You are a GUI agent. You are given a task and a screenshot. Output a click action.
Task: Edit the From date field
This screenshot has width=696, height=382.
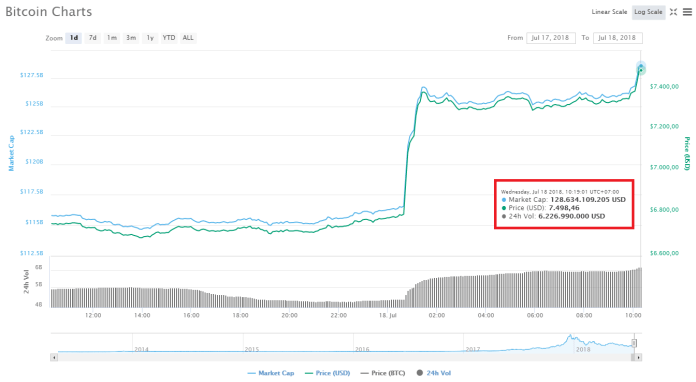pos(550,38)
